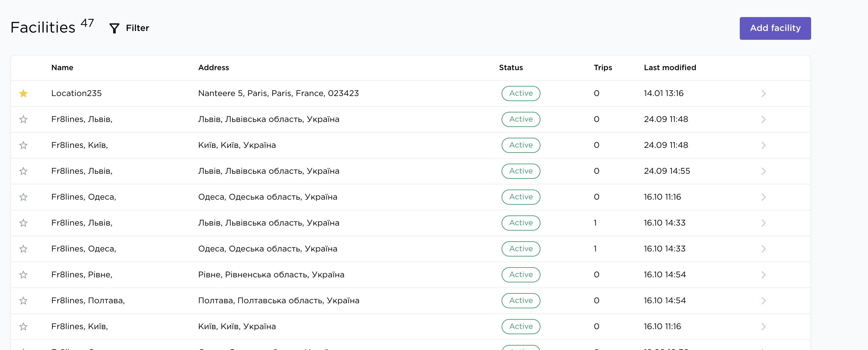Star Fr8lines Львів row modified 24.09 14:55

click(23, 171)
